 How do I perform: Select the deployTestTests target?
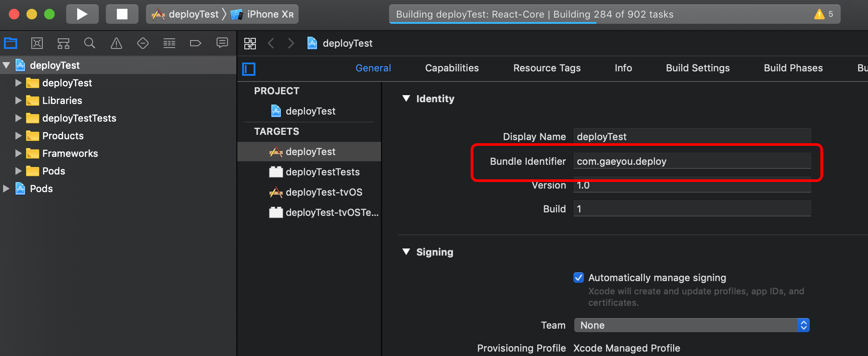309,172
